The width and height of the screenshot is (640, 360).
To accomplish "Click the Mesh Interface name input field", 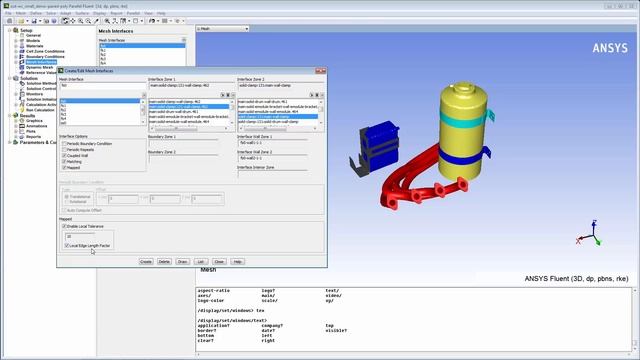I will tap(102, 86).
